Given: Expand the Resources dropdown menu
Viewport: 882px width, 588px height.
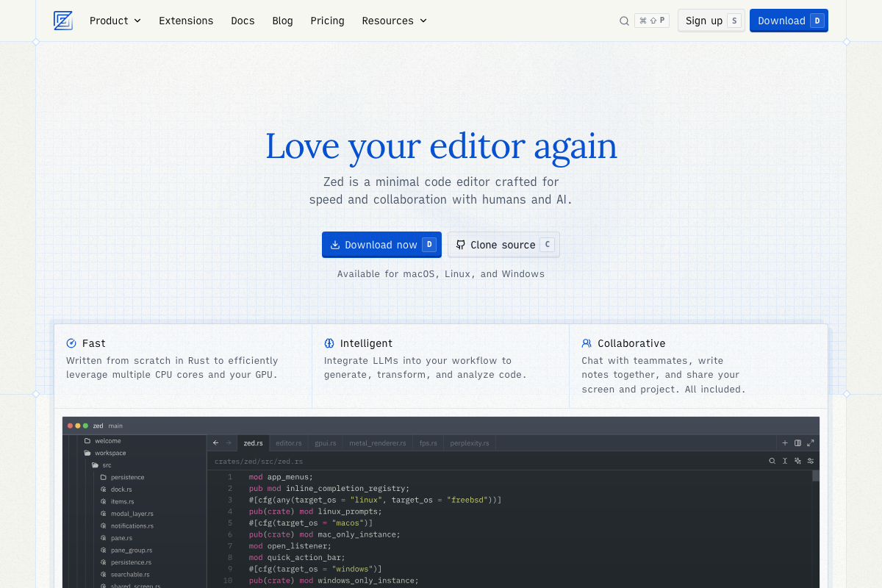Looking at the screenshot, I should coord(394,21).
